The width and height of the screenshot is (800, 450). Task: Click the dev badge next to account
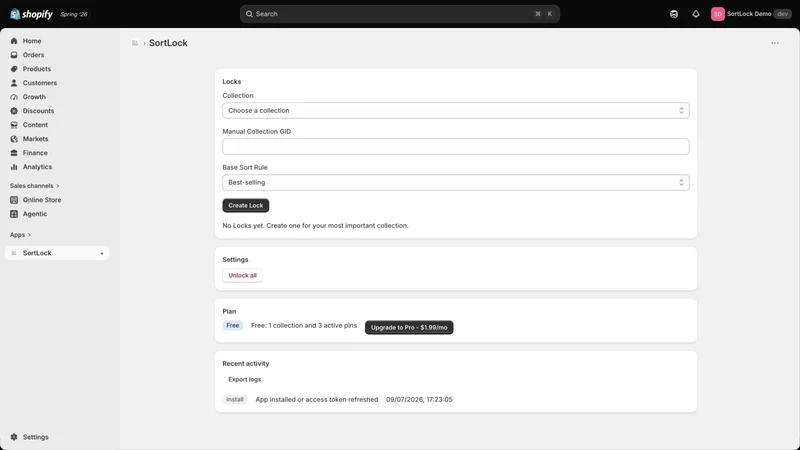pos(783,14)
